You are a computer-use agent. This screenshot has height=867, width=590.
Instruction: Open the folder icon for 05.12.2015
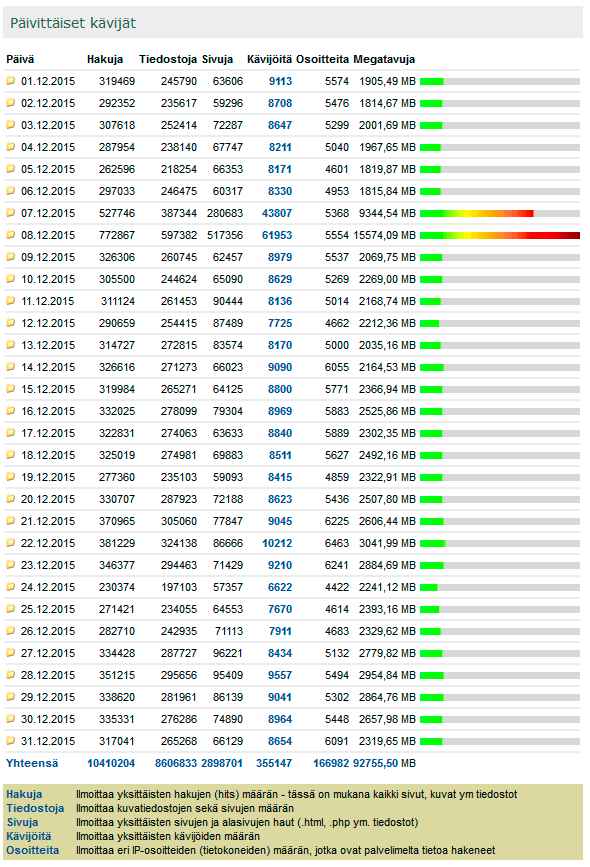[11, 169]
